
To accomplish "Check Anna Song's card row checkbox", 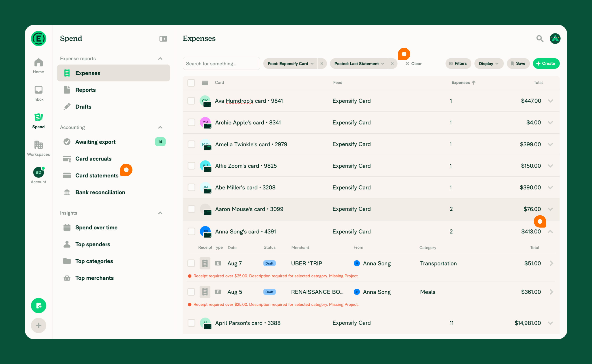I will [191, 232].
